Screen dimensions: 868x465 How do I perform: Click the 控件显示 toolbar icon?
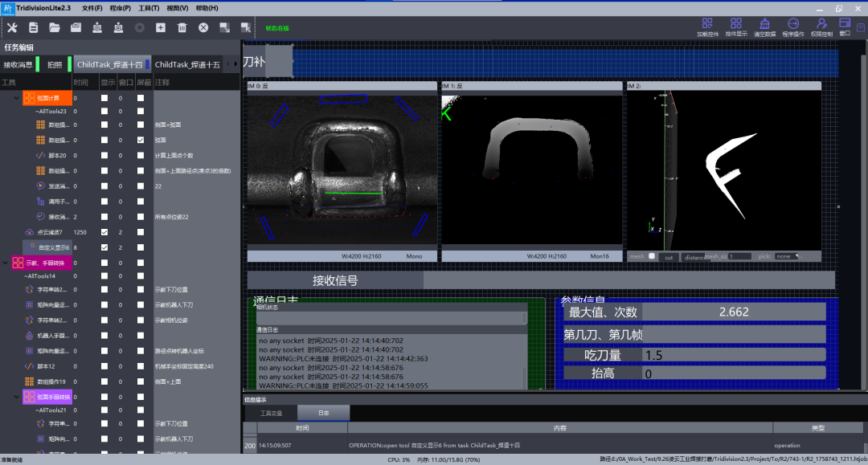736,27
